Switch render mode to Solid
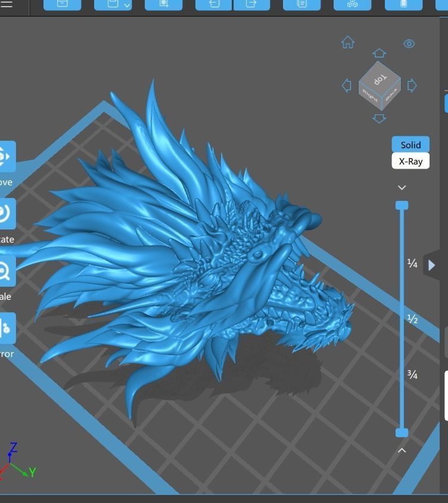448x503 pixels. point(410,145)
